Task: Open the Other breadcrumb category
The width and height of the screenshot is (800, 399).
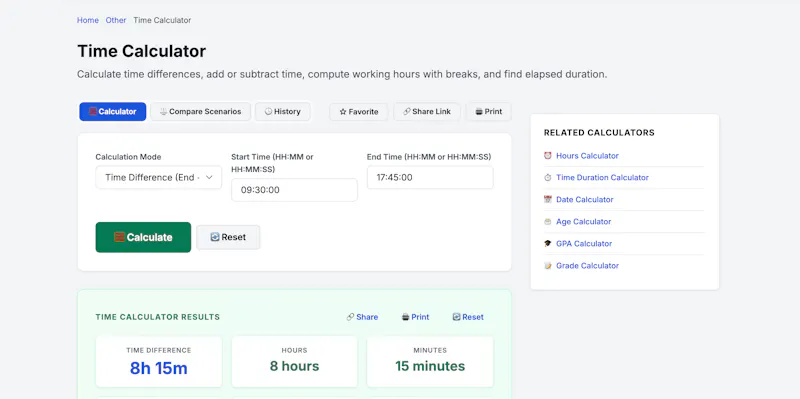Action: pos(116,20)
